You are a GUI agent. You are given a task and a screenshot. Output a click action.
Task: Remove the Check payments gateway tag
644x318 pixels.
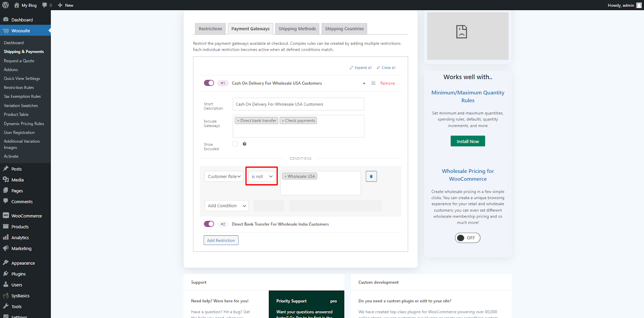pos(283,121)
